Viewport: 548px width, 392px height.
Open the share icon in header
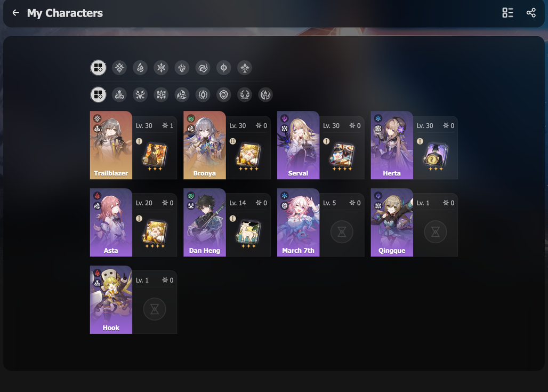pyautogui.click(x=531, y=13)
